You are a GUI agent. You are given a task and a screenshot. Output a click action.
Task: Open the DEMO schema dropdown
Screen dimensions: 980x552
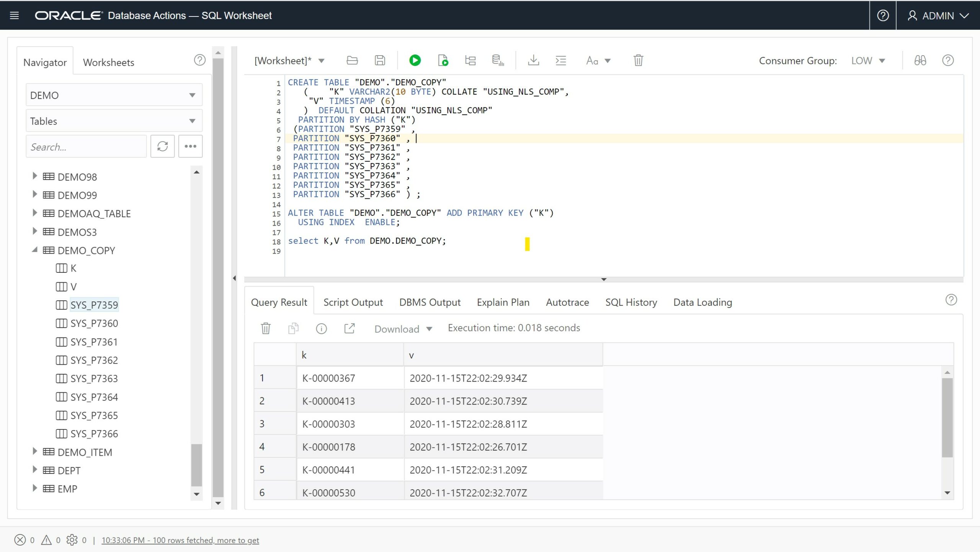114,95
